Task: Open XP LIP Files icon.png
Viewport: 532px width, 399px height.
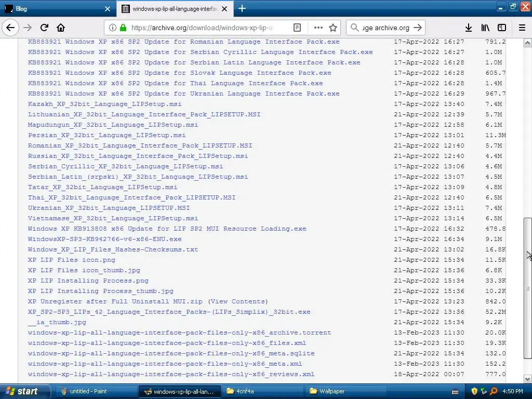Action: click(x=72, y=260)
